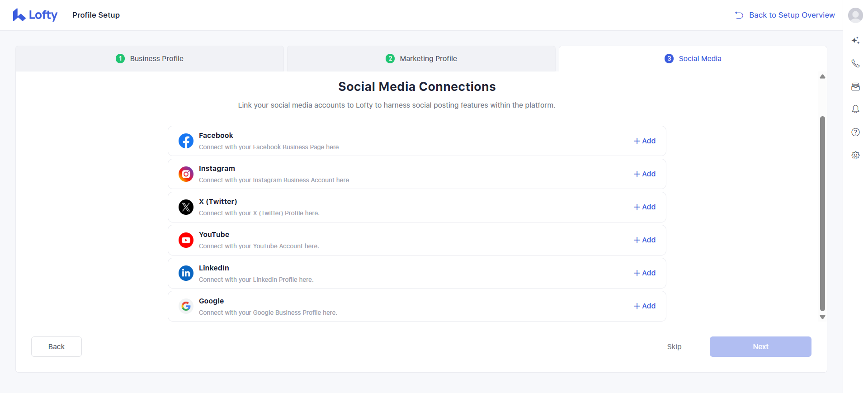Open the AI sparkle assistant icon

(855, 41)
